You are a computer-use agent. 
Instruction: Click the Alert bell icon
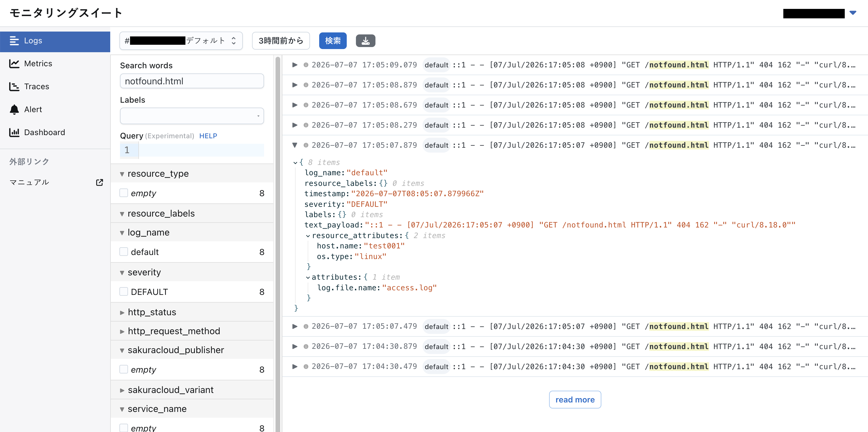14,109
